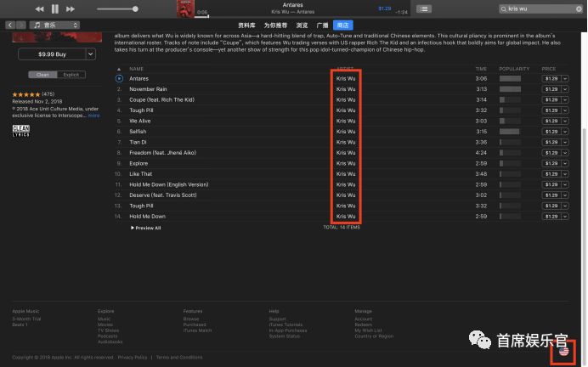Open price dropdown arrow for November Rain

click(x=565, y=89)
